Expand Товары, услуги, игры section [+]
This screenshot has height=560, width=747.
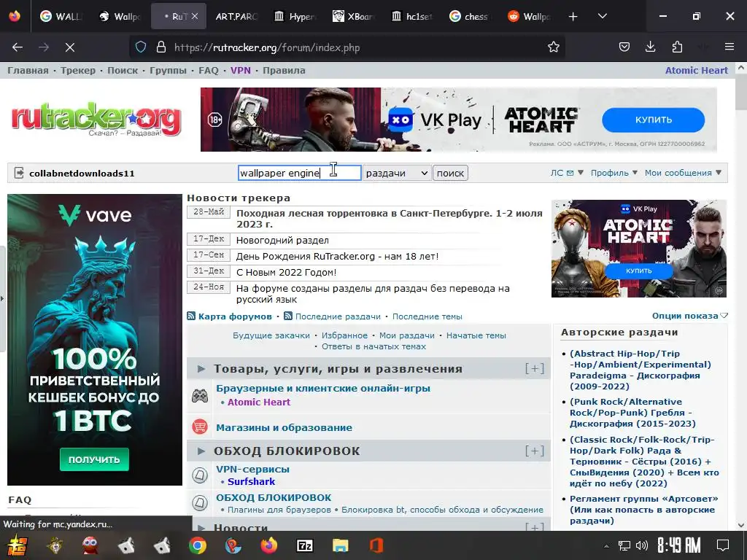point(535,368)
